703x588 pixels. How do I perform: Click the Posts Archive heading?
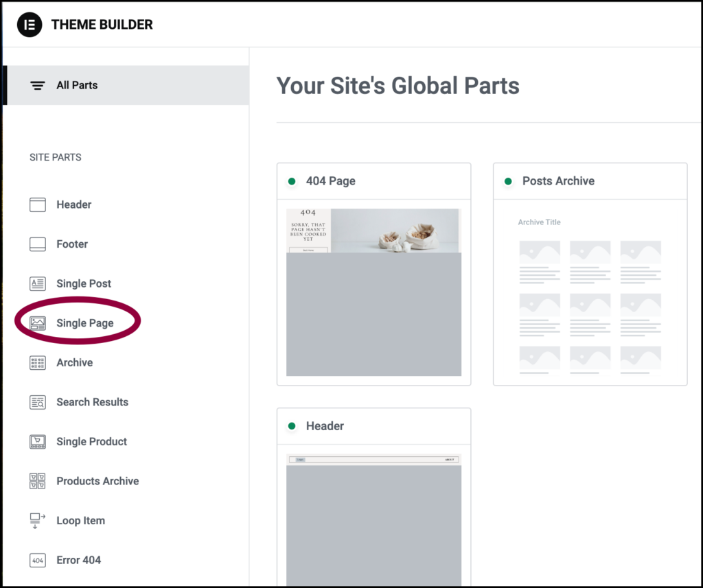(558, 181)
